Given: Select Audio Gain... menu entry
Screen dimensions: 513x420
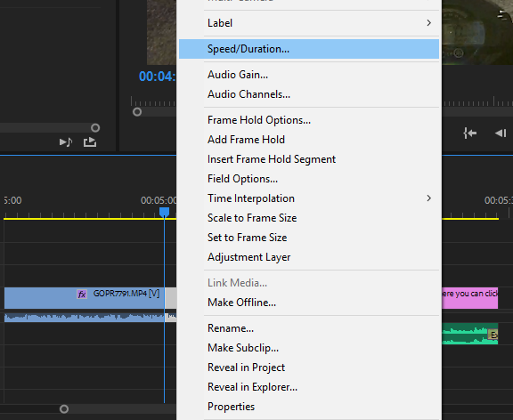Looking at the screenshot, I should [x=309, y=75].
